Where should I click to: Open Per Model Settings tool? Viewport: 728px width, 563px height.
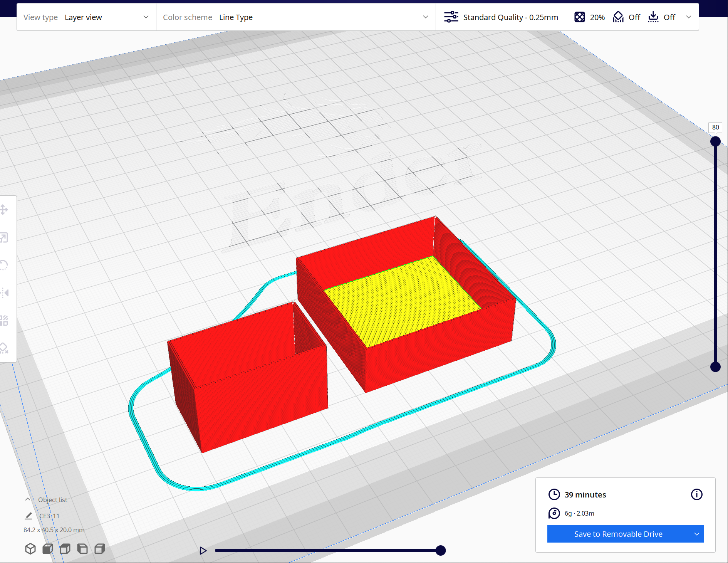[x=5, y=320]
